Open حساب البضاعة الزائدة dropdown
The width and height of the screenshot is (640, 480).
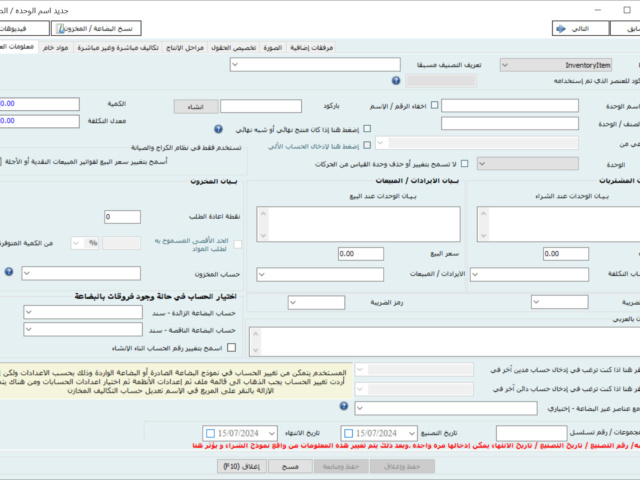pos(83,312)
